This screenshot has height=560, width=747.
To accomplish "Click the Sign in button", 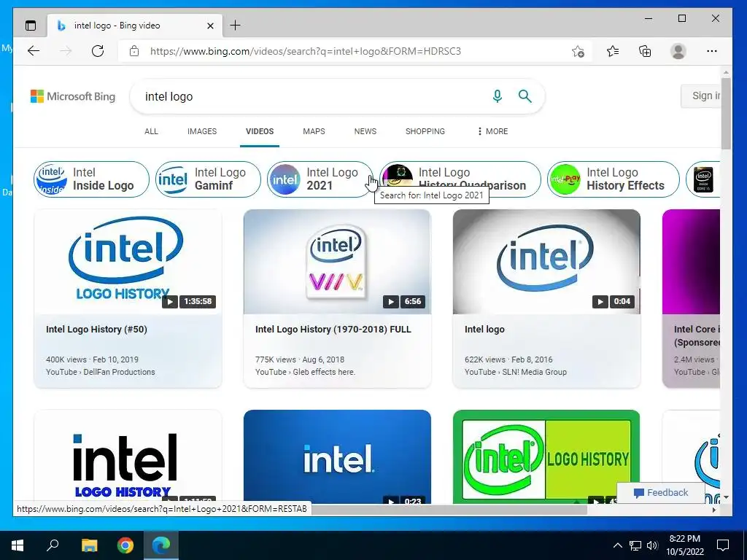I will pyautogui.click(x=701, y=96).
